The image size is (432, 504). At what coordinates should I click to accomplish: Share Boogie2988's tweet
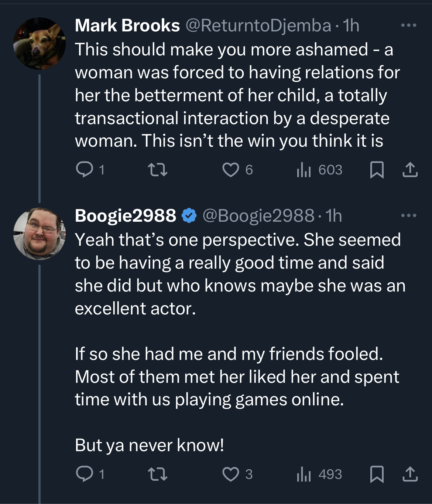[409, 474]
